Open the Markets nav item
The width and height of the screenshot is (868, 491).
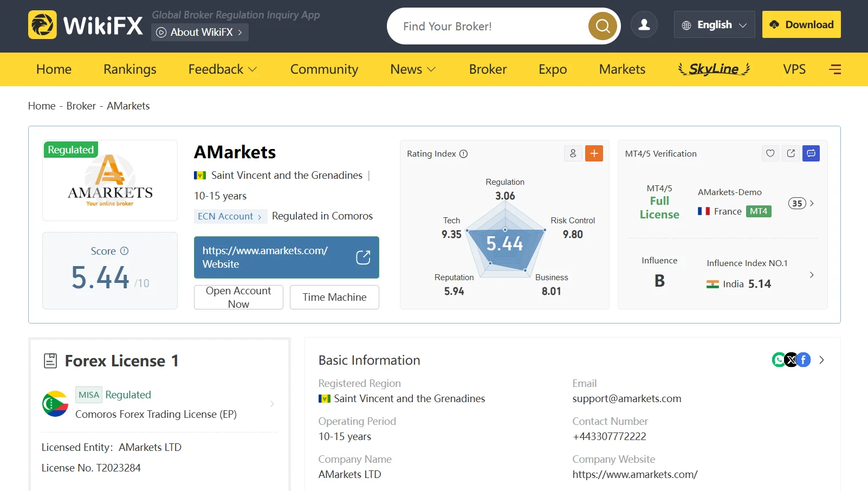click(x=622, y=69)
